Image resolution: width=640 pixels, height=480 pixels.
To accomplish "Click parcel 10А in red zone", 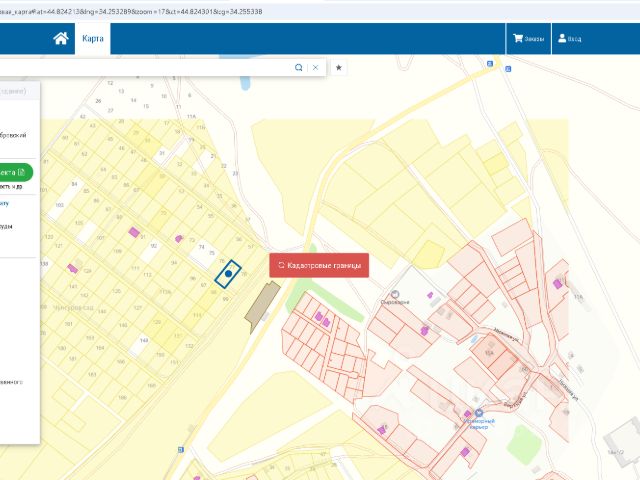I will tap(489, 353).
